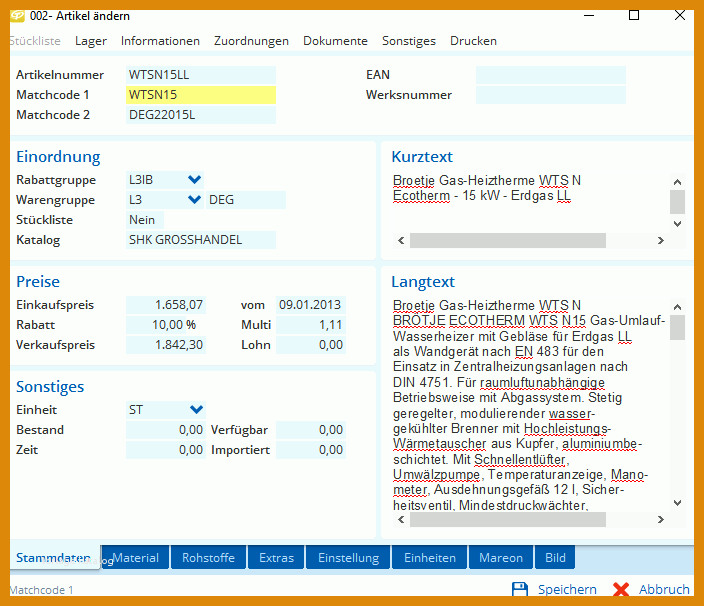Click the red X Abbruch icon
704x606 pixels.
pyautogui.click(x=621, y=589)
